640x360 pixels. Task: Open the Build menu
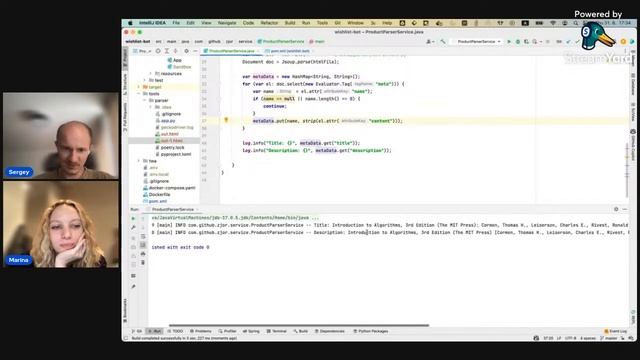[290, 23]
